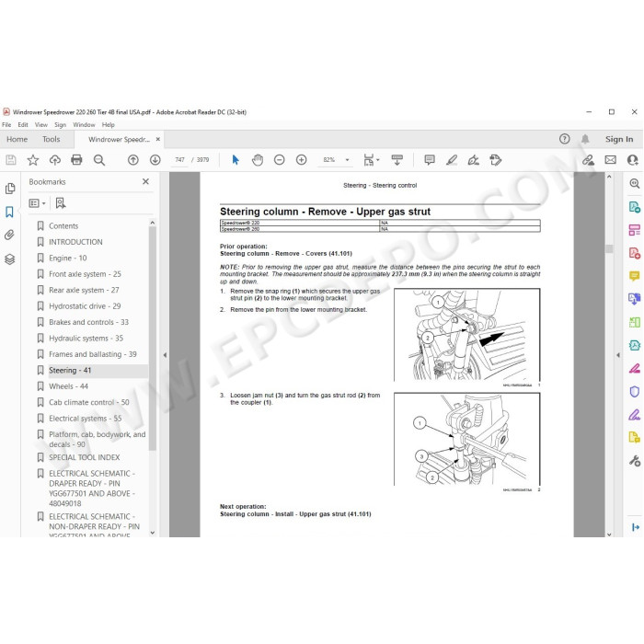Open the Sign menu
This screenshot has width=644, height=644.
[60, 125]
